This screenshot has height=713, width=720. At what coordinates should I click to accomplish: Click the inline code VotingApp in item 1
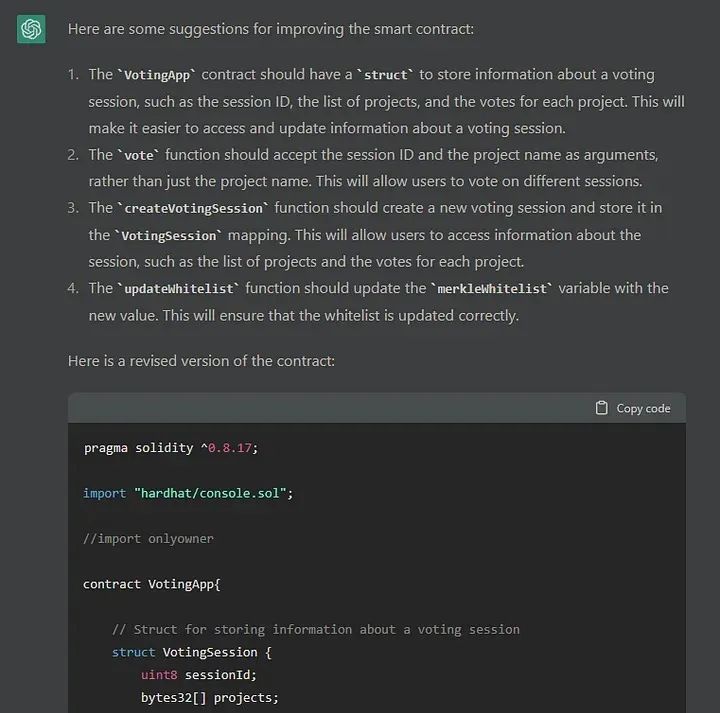157,75
